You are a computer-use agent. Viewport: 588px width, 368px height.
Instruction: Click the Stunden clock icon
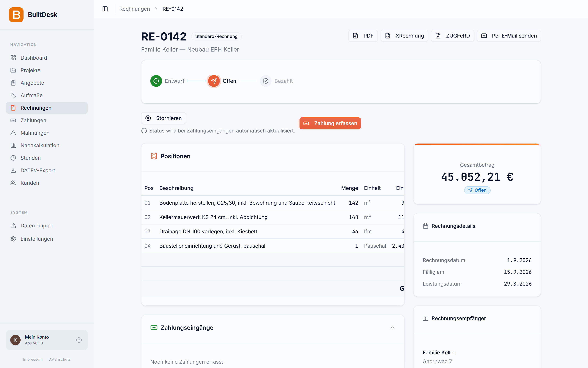[x=13, y=158]
